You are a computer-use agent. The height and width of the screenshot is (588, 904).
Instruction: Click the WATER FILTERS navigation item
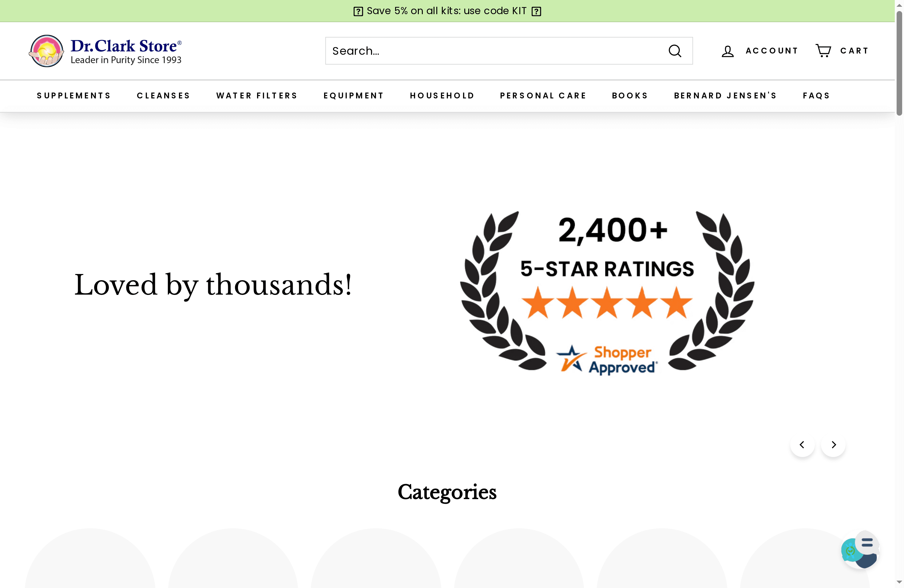(x=257, y=96)
